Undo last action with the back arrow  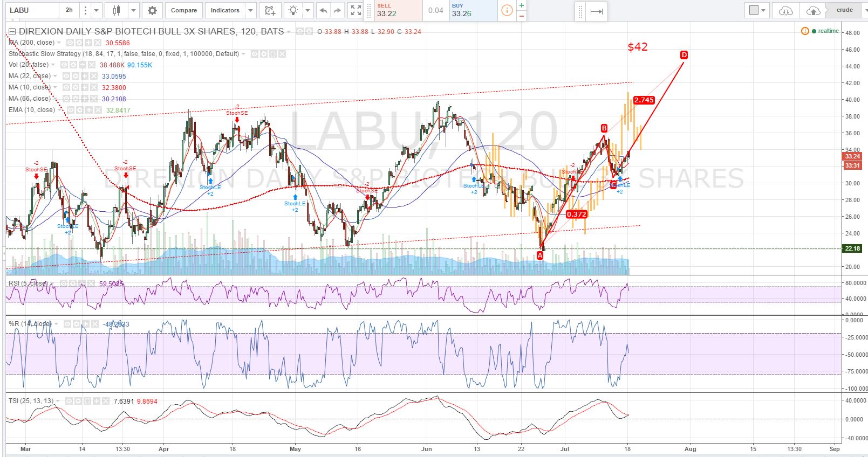pyautogui.click(x=323, y=10)
